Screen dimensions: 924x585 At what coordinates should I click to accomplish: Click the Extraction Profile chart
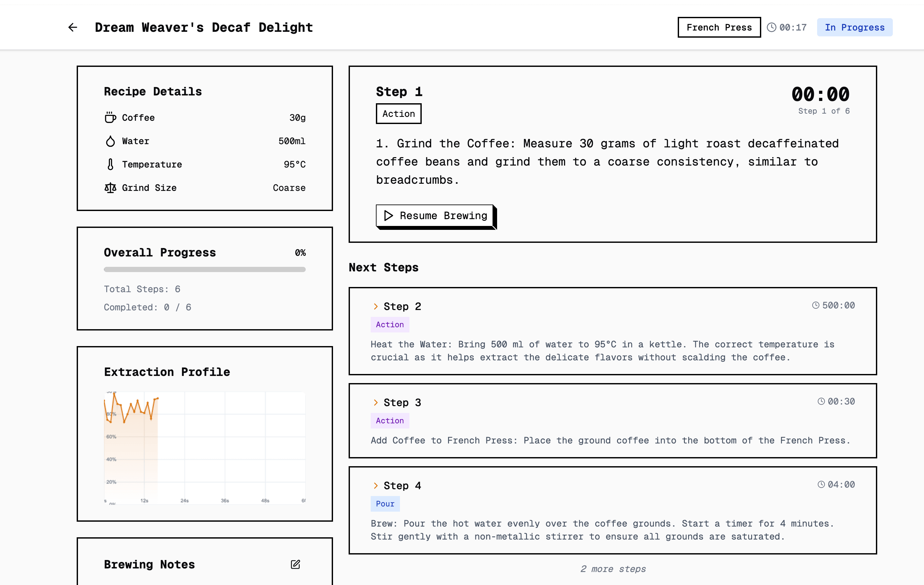(x=205, y=448)
